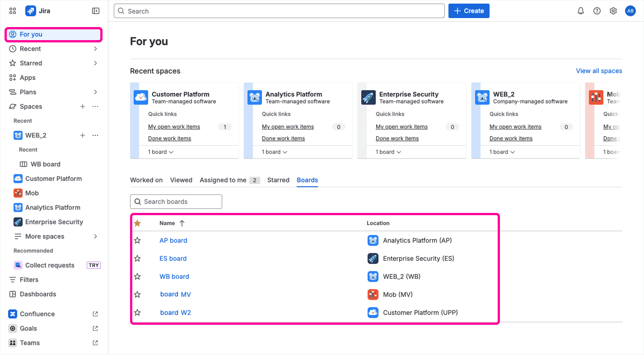Collapse sidebar using the panel icon
The height and width of the screenshot is (355, 644).
coord(96,11)
